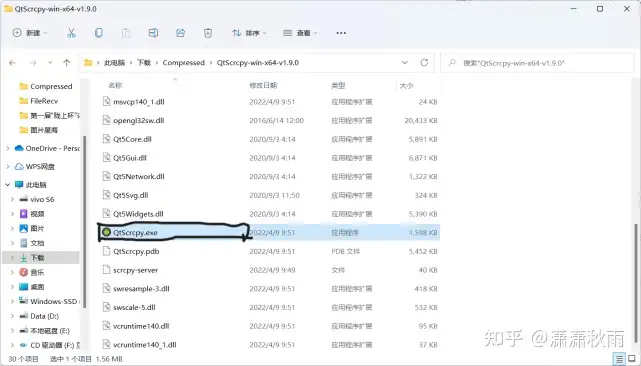641x366 pixels.
Task: Refresh the current folder
Action: [x=424, y=63]
